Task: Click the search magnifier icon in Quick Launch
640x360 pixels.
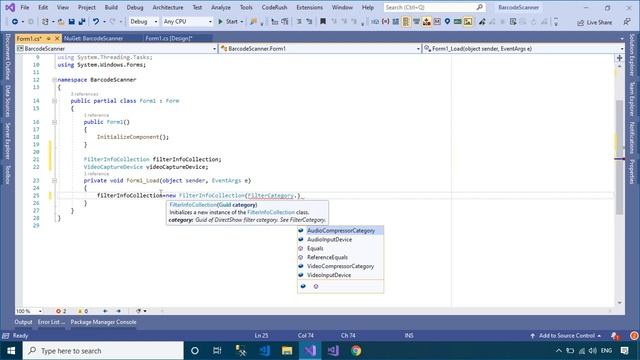Action: [480, 7]
